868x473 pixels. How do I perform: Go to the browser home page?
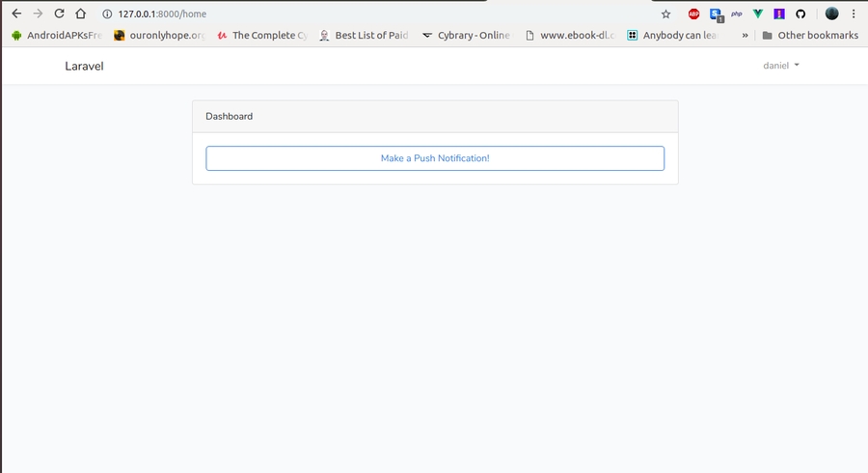click(81, 14)
